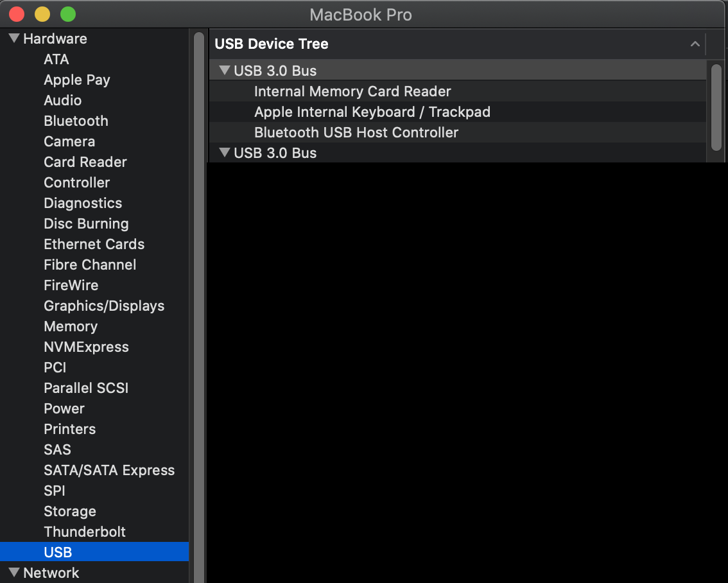The width and height of the screenshot is (728, 583).
Task: Select Thunderbolt in the sidebar
Action: click(85, 532)
